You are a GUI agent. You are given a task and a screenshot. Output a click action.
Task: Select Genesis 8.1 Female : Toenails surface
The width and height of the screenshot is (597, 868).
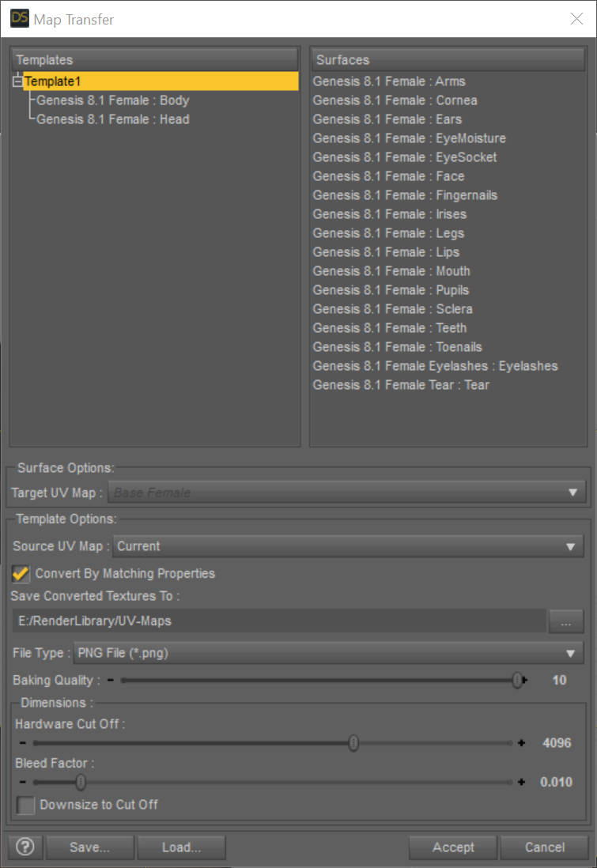(398, 347)
